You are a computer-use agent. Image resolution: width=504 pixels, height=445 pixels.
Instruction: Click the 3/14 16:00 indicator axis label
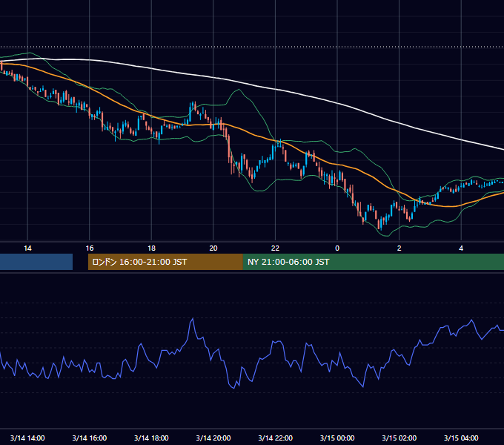tap(90, 438)
